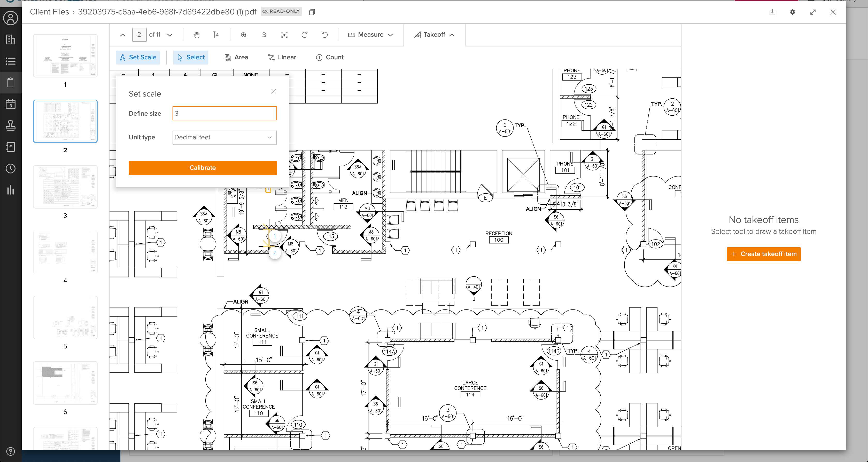
Task: Choose the Area takeoff tool
Action: pyautogui.click(x=236, y=57)
